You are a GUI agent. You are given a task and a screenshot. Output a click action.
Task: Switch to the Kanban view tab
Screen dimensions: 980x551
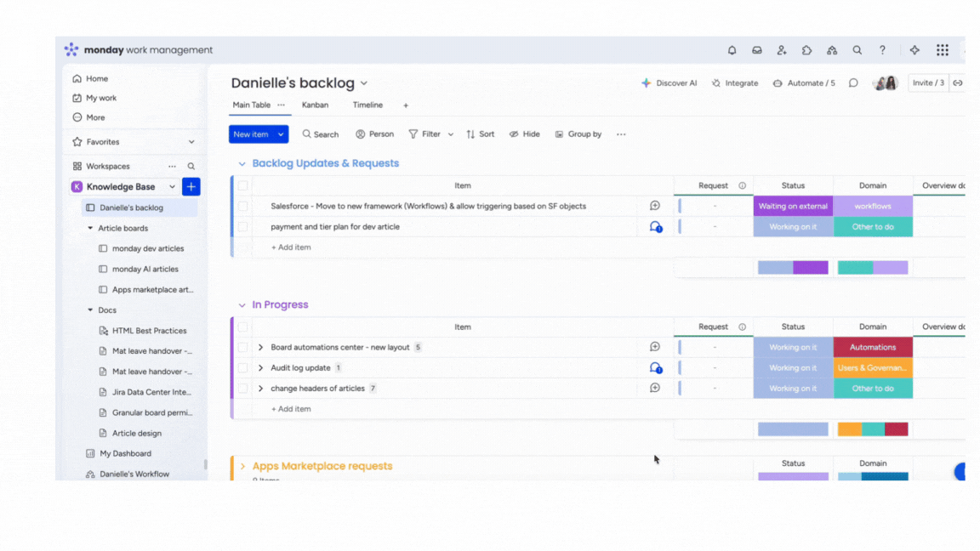pos(316,105)
